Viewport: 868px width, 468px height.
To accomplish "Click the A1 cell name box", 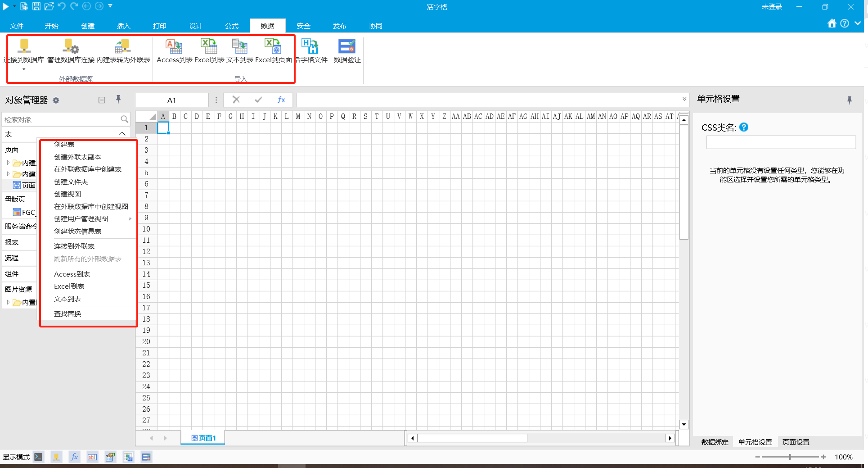I will (171, 100).
